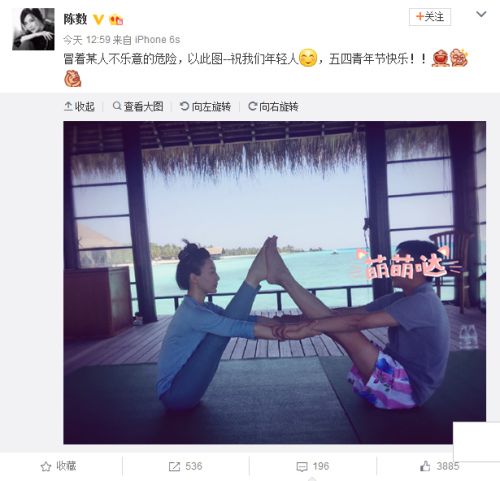Rotate image right with 向右旋转
Screen dimensions: 500x481
(x=273, y=107)
